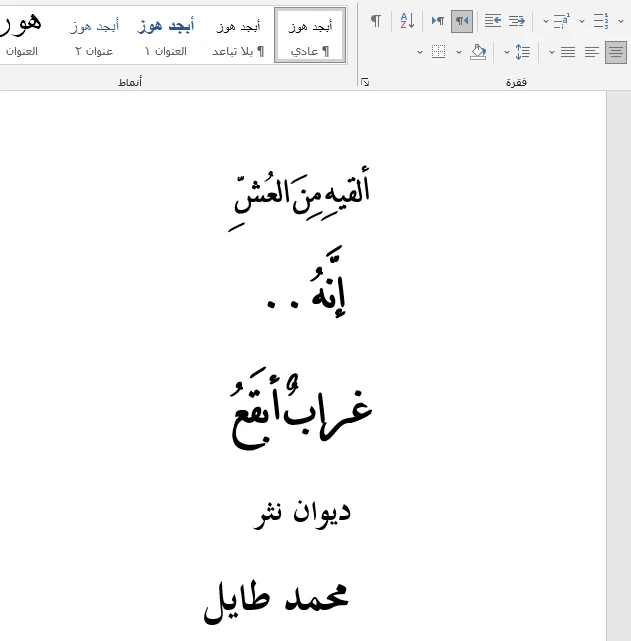
Task: Select the عادي (Normal) style
Action: tap(310, 36)
